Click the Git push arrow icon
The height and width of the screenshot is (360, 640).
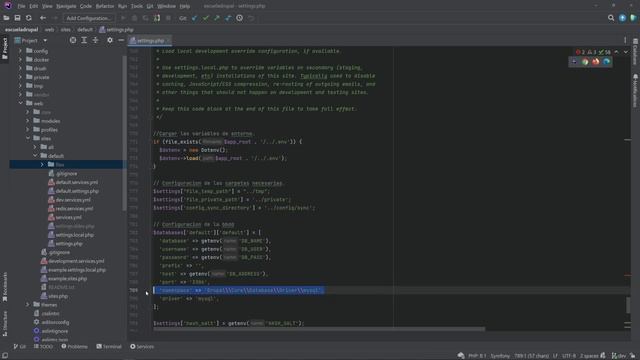[217, 18]
